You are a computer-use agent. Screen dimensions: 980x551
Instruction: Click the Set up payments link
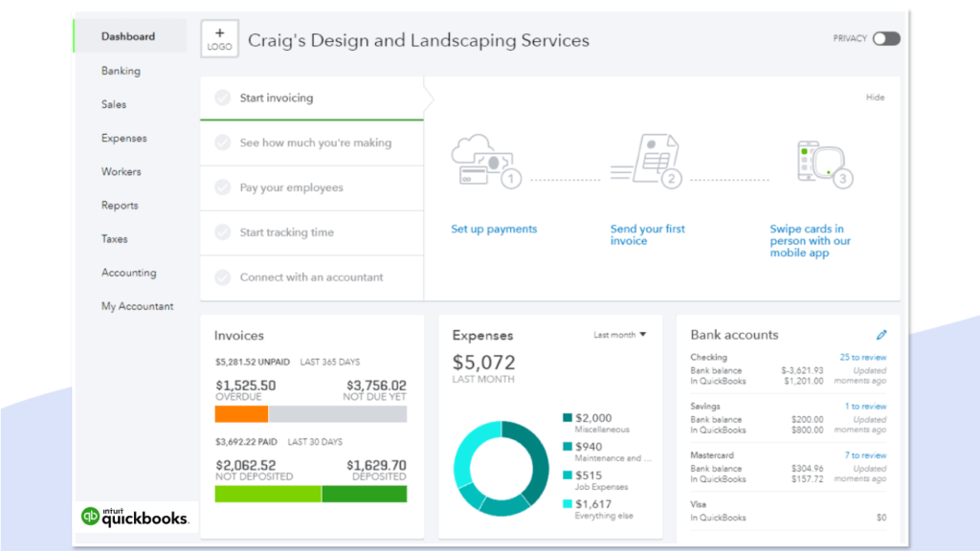click(494, 229)
